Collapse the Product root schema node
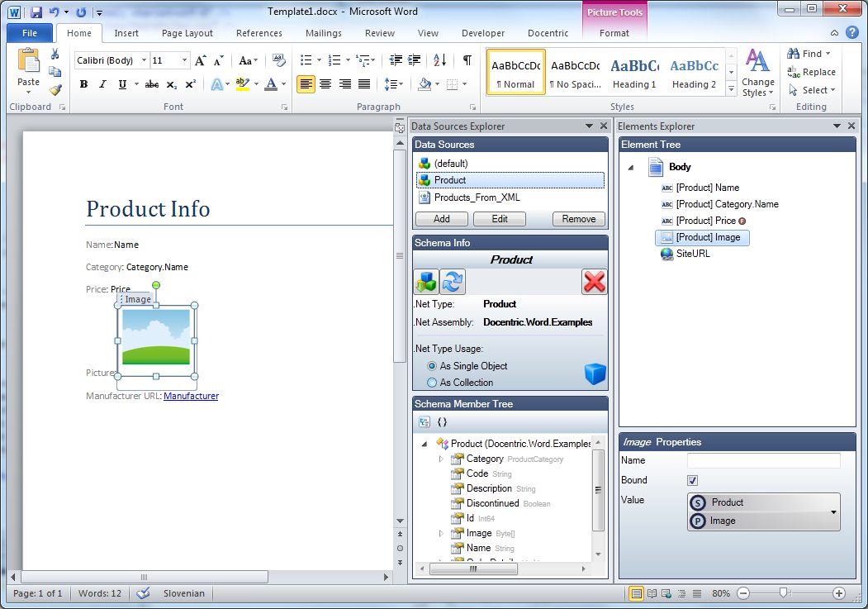The image size is (868, 609). (425, 444)
